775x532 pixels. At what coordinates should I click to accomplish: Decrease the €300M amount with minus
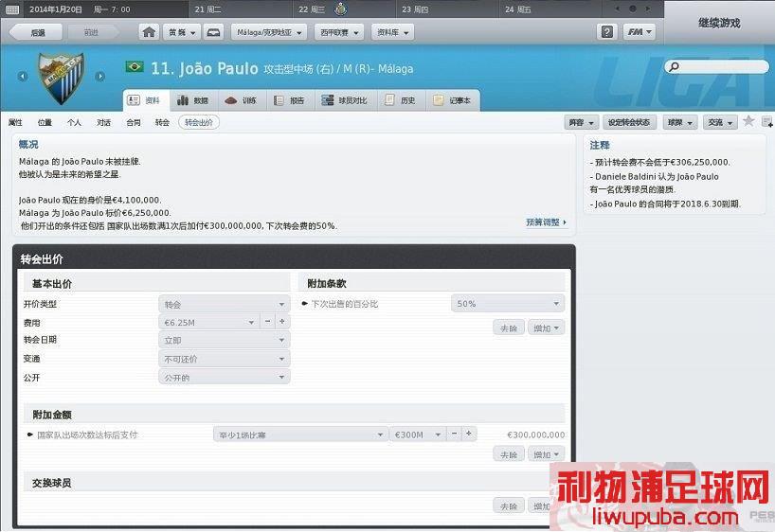coord(454,434)
